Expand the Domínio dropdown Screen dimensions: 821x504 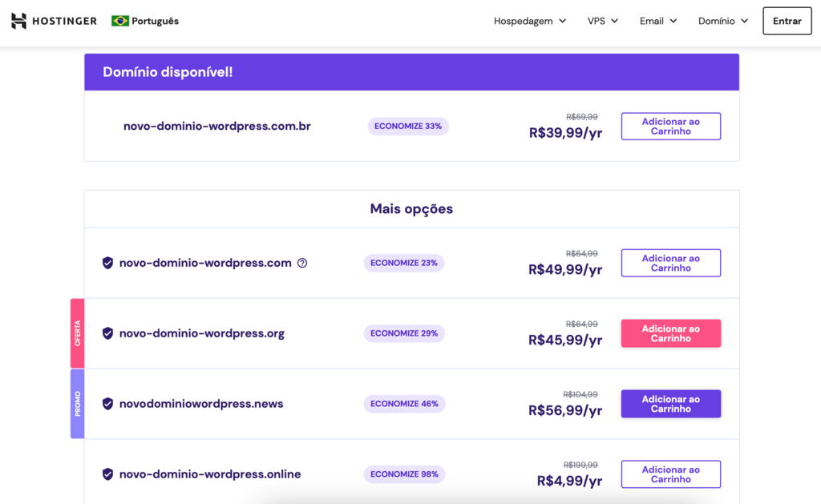click(722, 21)
